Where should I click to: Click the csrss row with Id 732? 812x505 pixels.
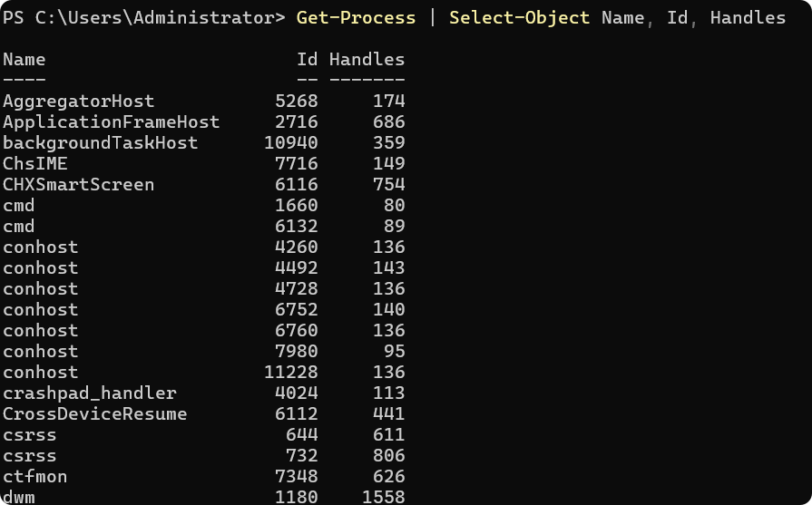coord(30,456)
